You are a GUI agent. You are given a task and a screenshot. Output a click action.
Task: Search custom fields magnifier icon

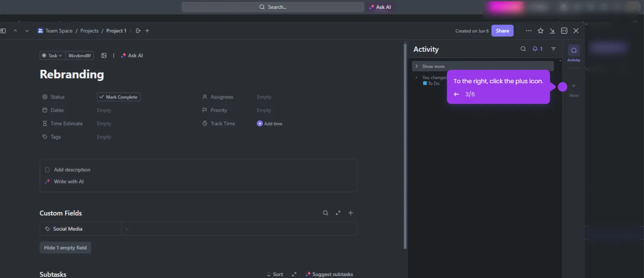tap(326, 213)
